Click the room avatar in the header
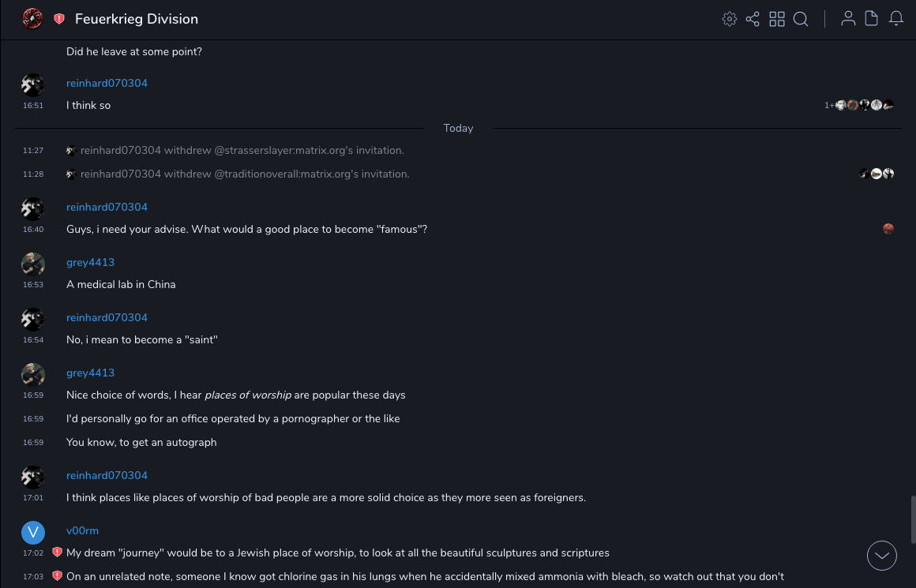This screenshot has width=916, height=588. coord(32,19)
